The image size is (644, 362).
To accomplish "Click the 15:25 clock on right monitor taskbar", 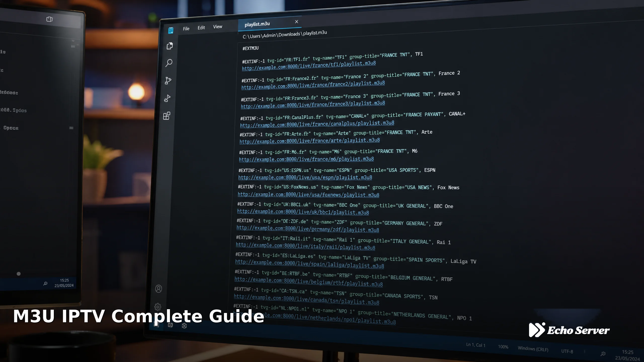I will [x=627, y=352].
